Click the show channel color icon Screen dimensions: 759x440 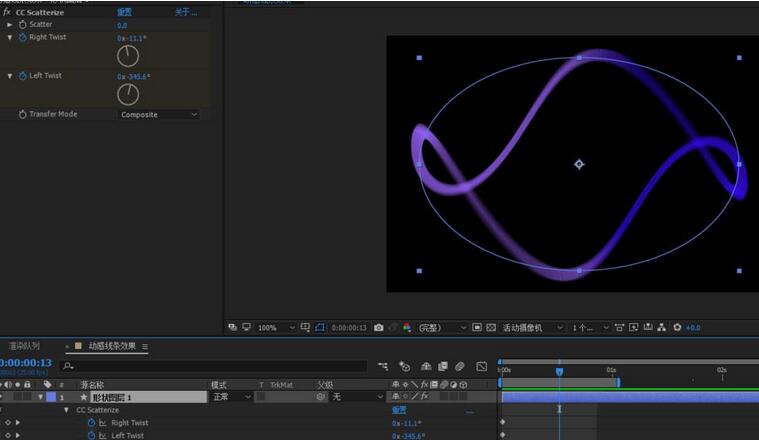pyautogui.click(x=406, y=327)
